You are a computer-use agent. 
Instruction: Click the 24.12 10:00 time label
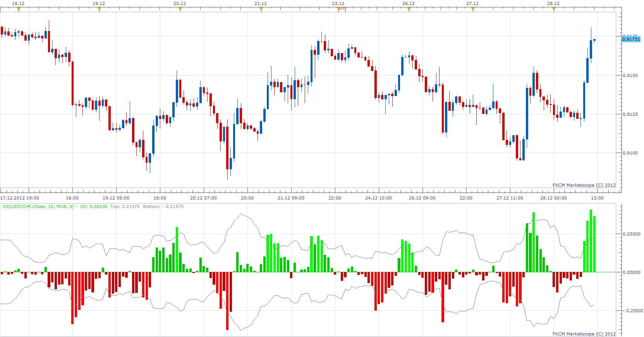pyautogui.click(x=378, y=198)
